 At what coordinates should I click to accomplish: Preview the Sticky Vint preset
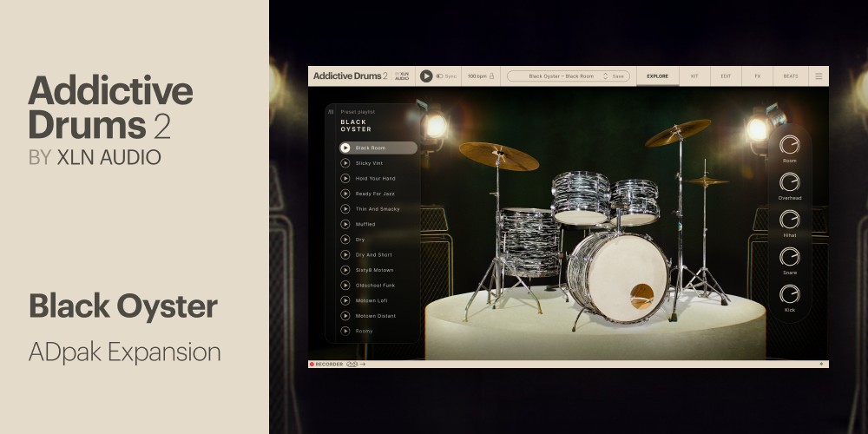pyautogui.click(x=345, y=163)
